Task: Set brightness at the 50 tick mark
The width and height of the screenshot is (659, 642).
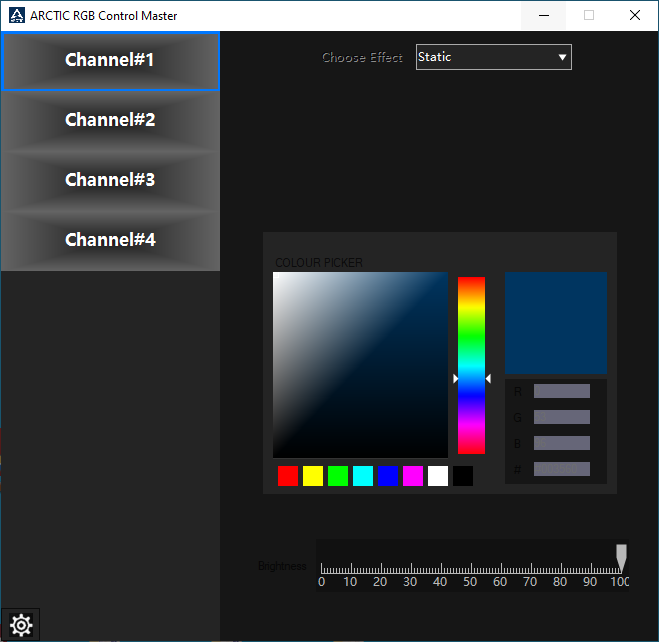Action: coord(471,568)
